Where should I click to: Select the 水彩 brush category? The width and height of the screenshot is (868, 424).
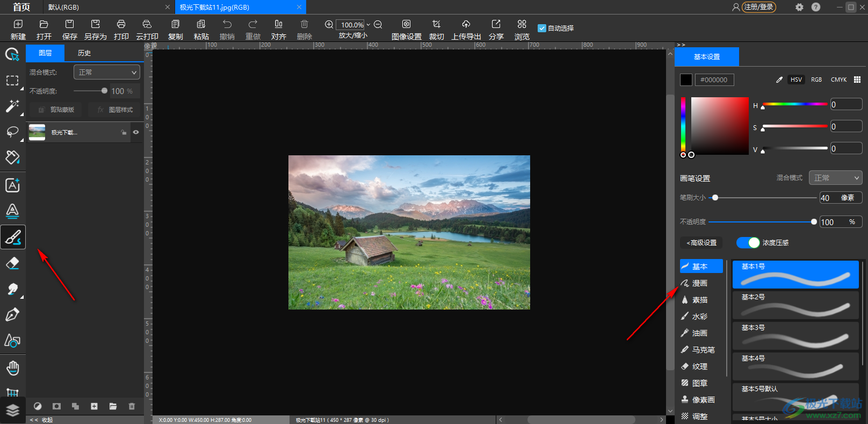(x=701, y=317)
